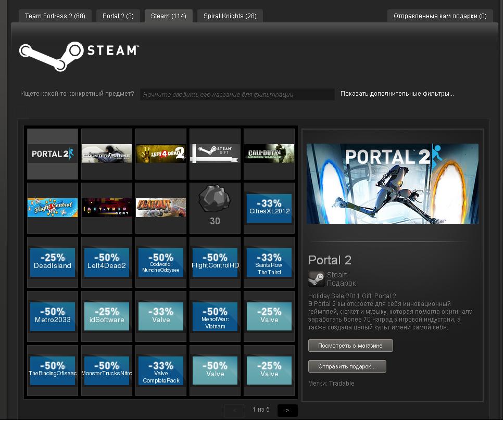Click Holiday Sale 2011 Gift: Portal 2 text
504x421 pixels.
(x=352, y=296)
